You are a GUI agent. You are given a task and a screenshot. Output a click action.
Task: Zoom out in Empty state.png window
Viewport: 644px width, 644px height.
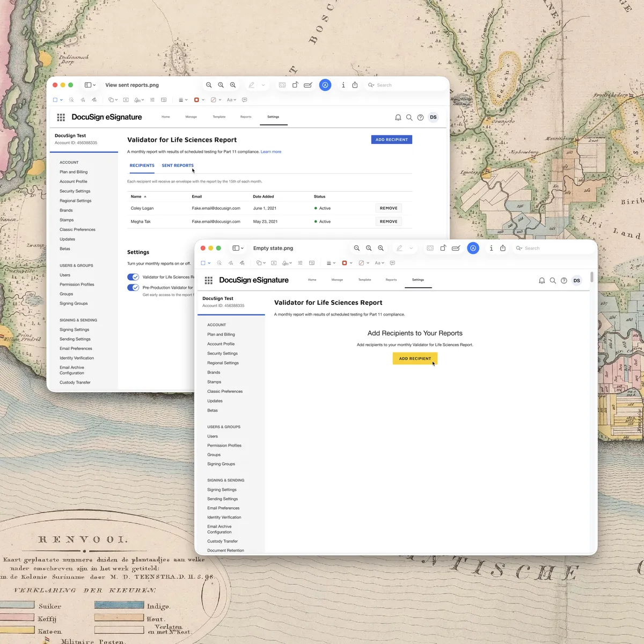[x=356, y=248]
